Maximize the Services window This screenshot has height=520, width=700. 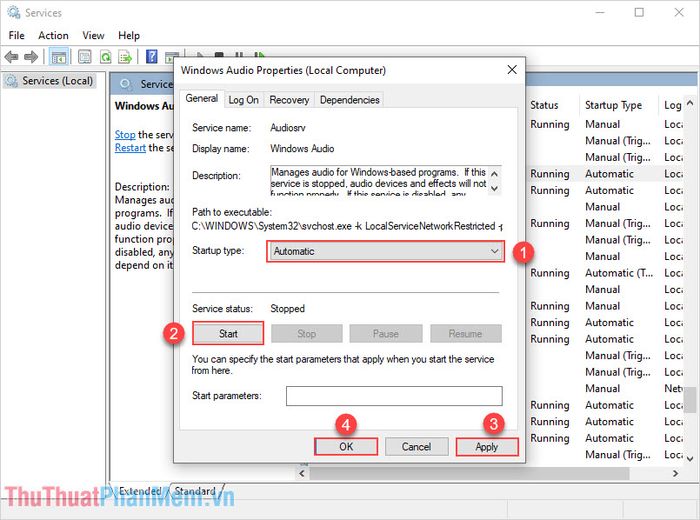click(639, 12)
